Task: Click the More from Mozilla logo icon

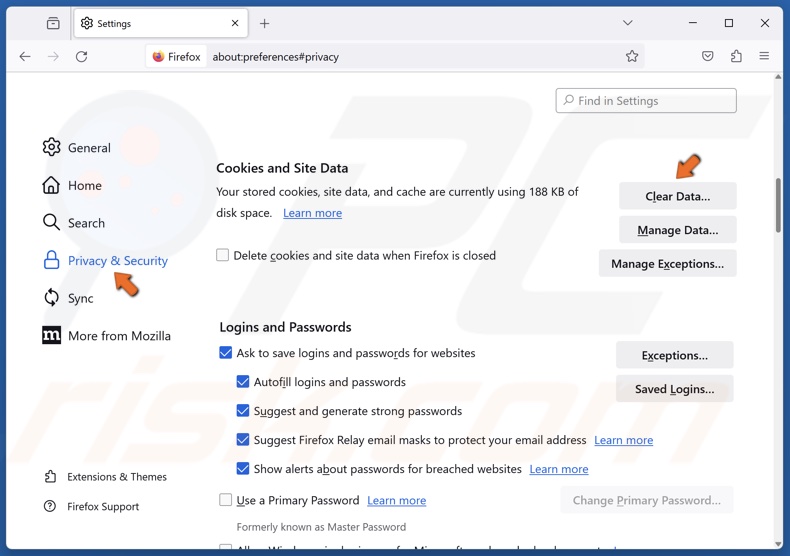Action: click(51, 335)
